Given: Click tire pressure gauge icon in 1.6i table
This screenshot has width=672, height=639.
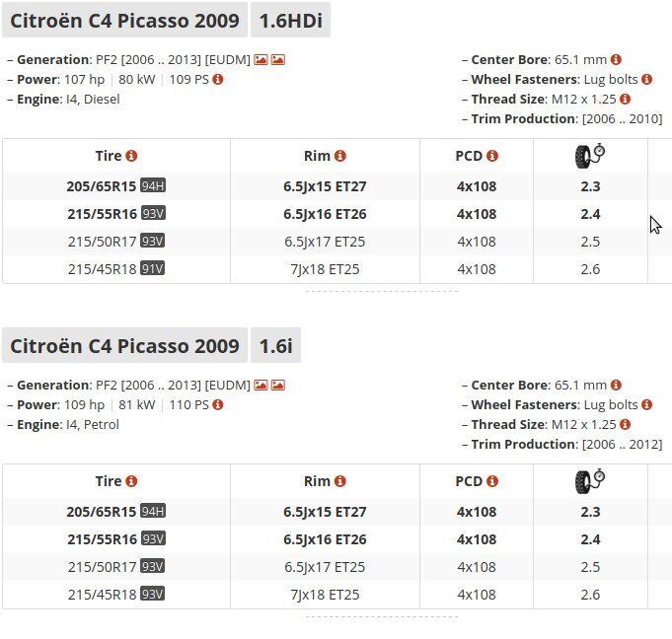Looking at the screenshot, I should coord(589,480).
